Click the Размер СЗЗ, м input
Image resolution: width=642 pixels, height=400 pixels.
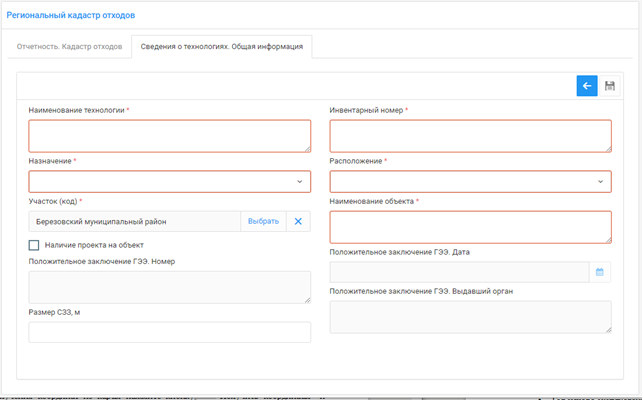[169, 332]
